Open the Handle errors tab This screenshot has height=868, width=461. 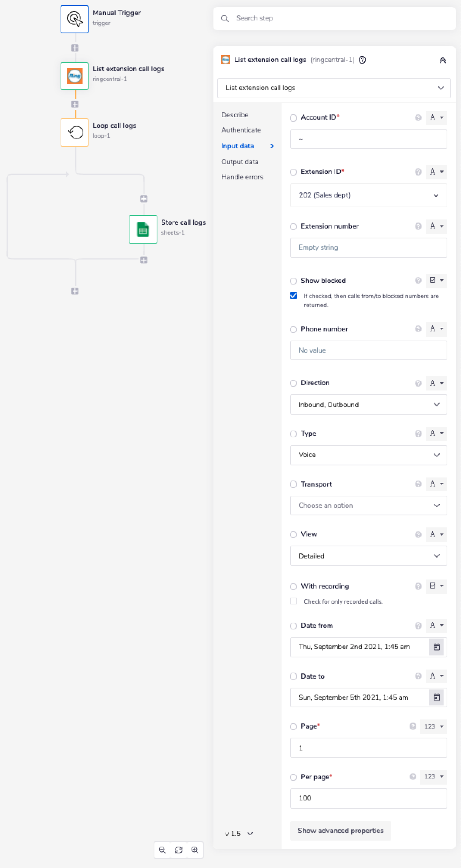[242, 177]
